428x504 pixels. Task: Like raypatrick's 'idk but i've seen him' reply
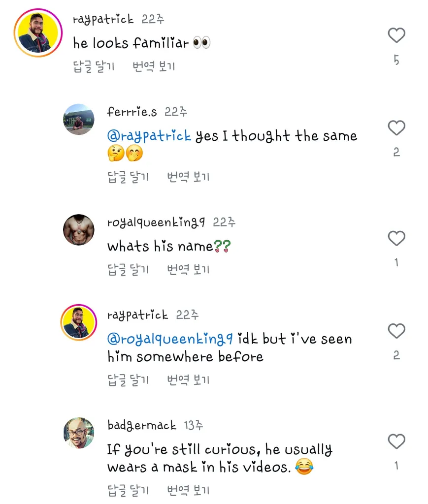coord(396,331)
